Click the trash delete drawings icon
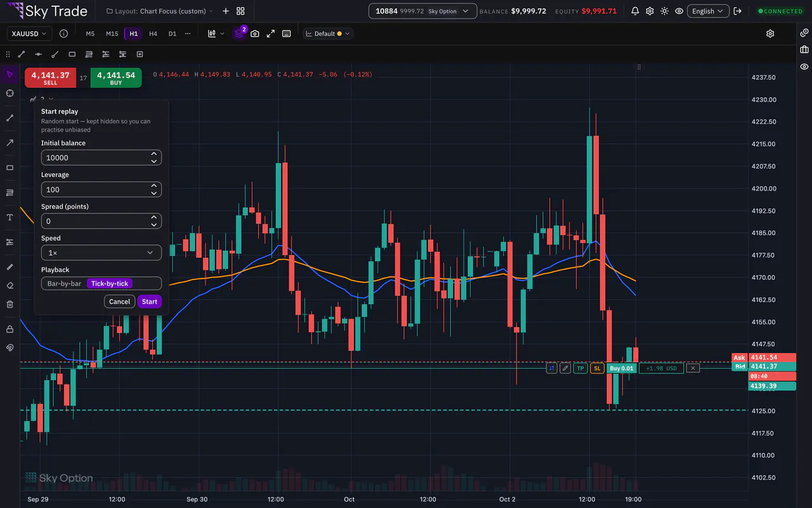Image resolution: width=812 pixels, height=508 pixels. click(x=10, y=304)
